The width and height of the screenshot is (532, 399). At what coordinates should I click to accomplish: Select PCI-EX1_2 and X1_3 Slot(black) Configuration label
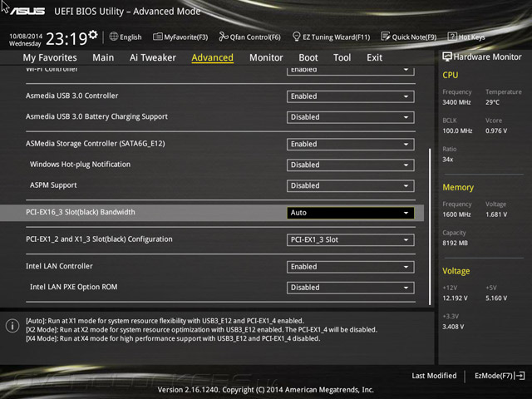(x=99, y=239)
